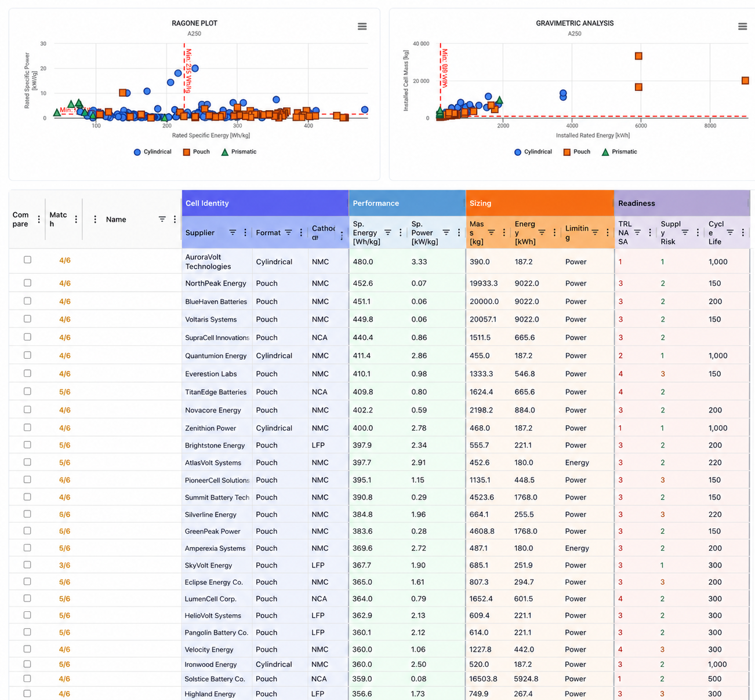Open the Limiting column three-dot menu
Image resolution: width=755 pixels, height=700 pixels.
607,232
